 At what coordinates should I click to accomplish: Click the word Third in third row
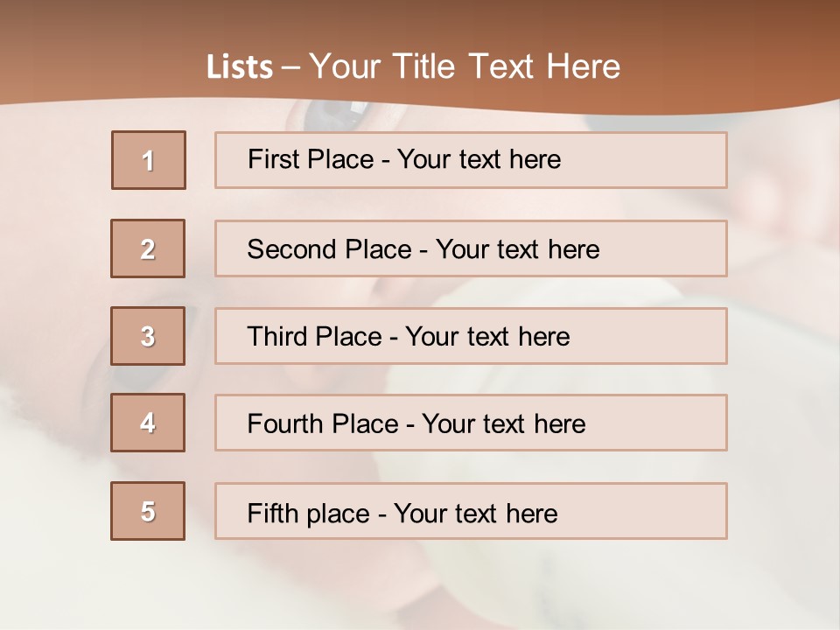[x=273, y=337]
